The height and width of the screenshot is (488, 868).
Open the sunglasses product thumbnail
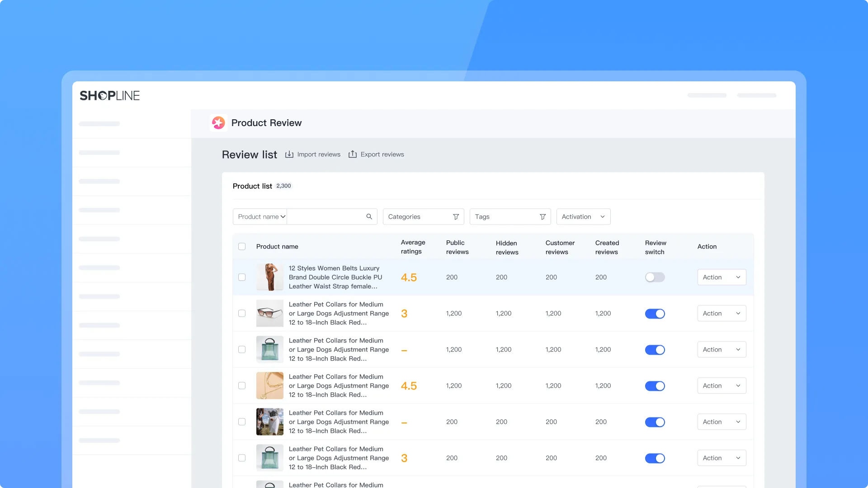[x=269, y=313]
